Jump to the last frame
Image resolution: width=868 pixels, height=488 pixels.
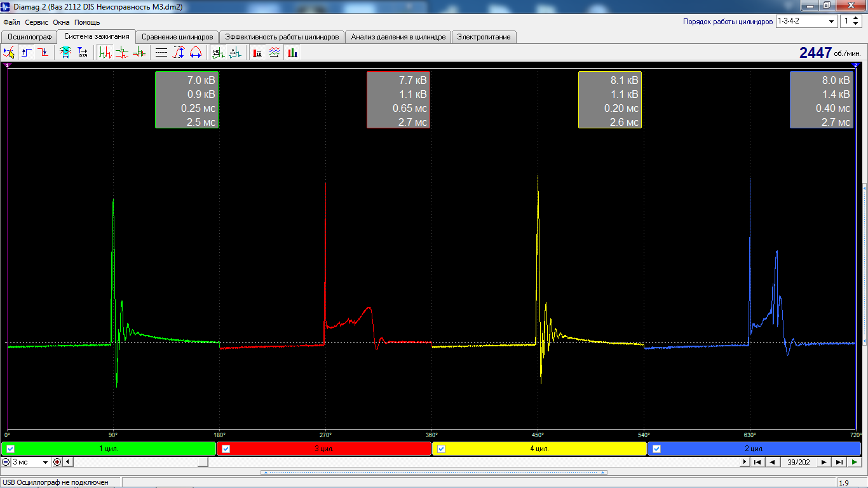tap(839, 462)
